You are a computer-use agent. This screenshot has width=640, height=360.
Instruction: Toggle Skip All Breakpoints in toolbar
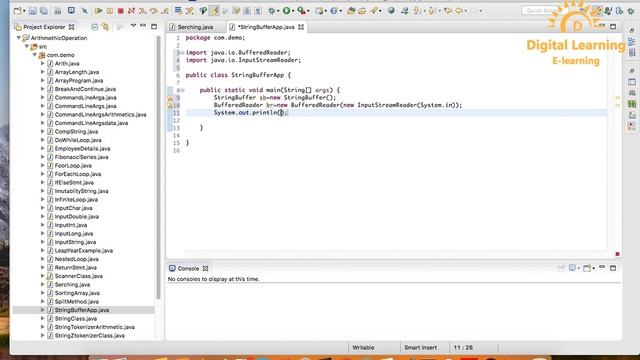tap(84, 11)
